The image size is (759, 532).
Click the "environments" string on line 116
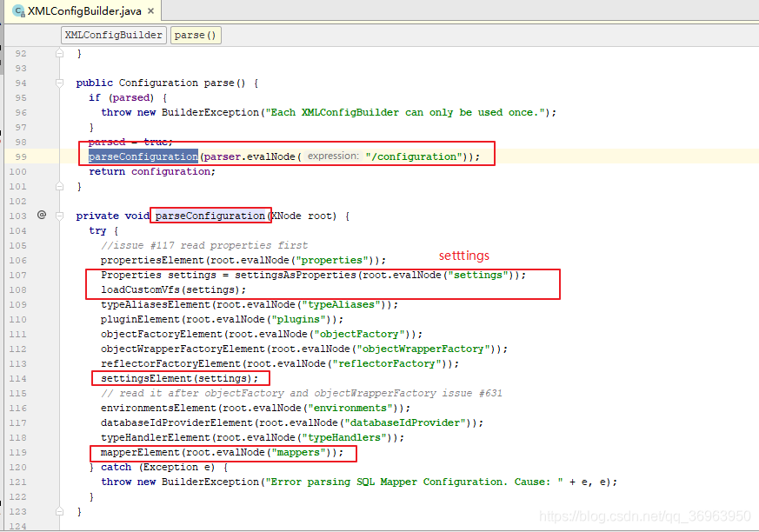click(350, 408)
